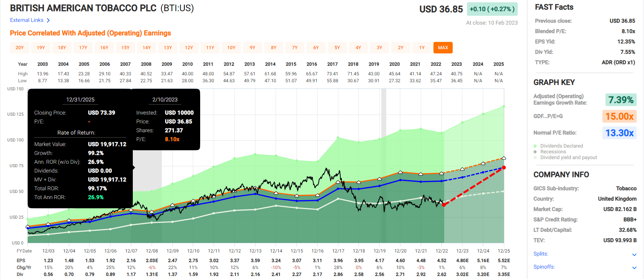644x279 pixels.
Task: Click the BRITISH AMERICAN TOBACCO PLC title
Action: (83, 8)
